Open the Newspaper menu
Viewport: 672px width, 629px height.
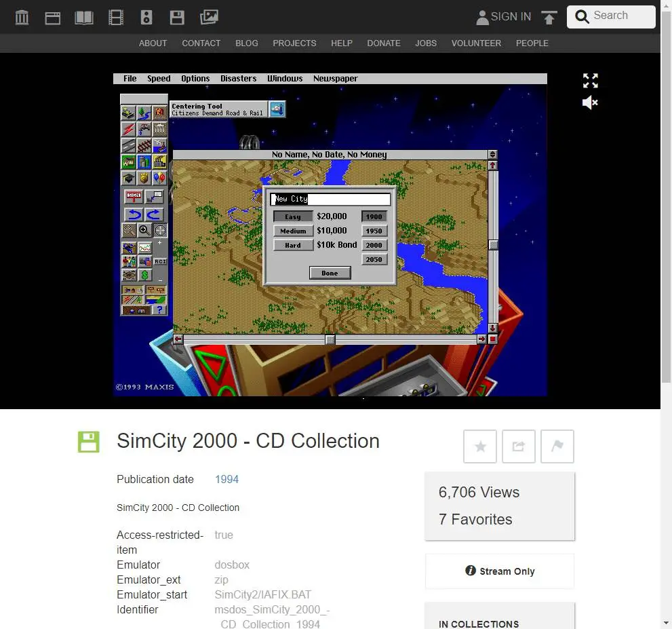click(335, 79)
